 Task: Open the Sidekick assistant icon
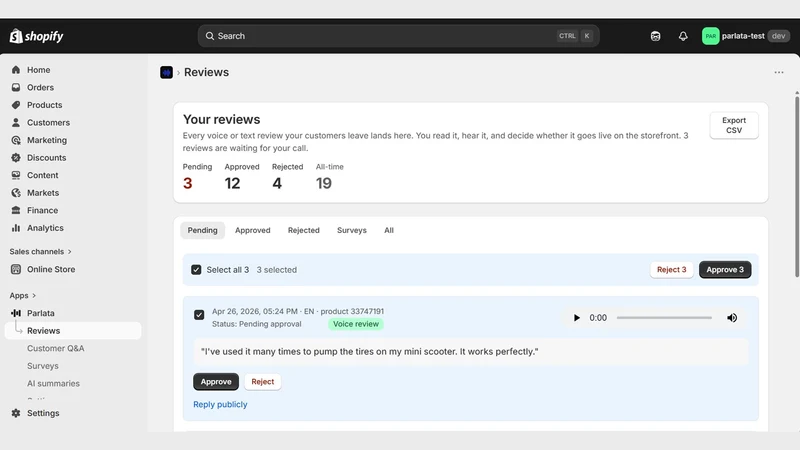pos(655,36)
